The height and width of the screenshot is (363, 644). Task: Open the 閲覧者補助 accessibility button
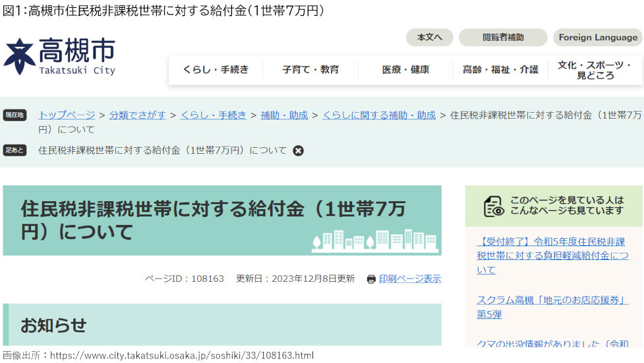click(503, 38)
